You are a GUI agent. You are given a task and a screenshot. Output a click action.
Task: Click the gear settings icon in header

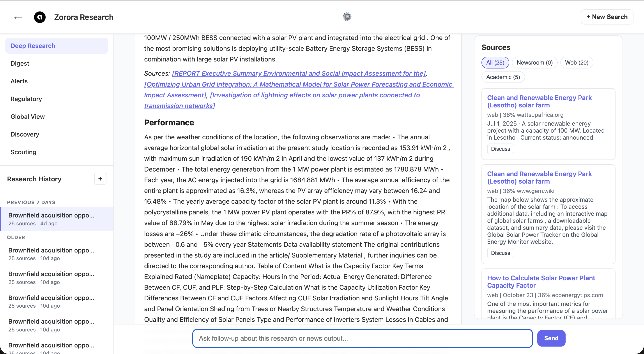[x=347, y=17]
